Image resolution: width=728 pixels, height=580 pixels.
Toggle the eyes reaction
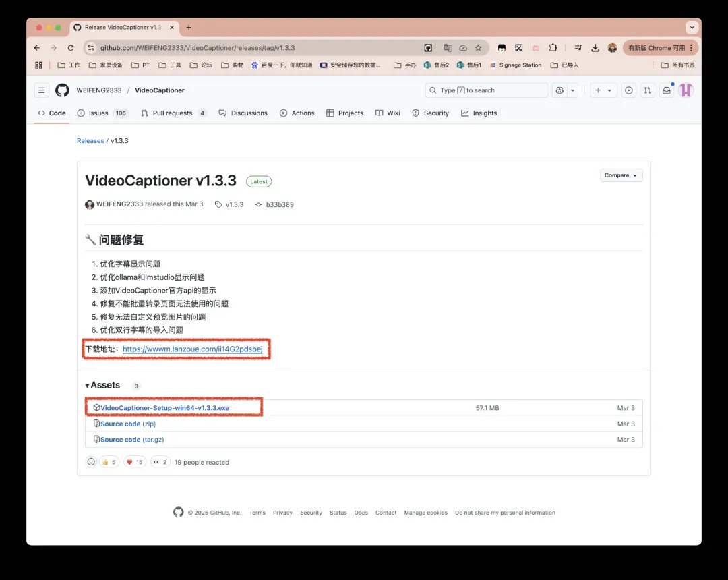point(160,462)
